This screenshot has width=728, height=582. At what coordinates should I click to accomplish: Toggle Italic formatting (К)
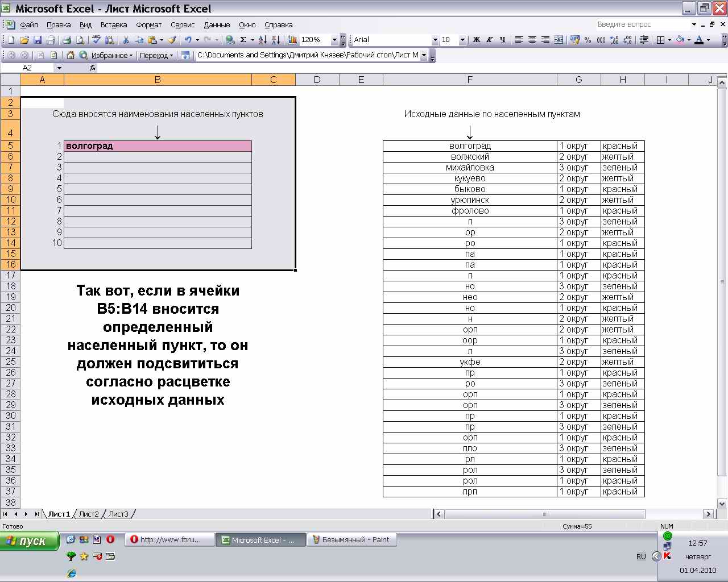click(490, 40)
